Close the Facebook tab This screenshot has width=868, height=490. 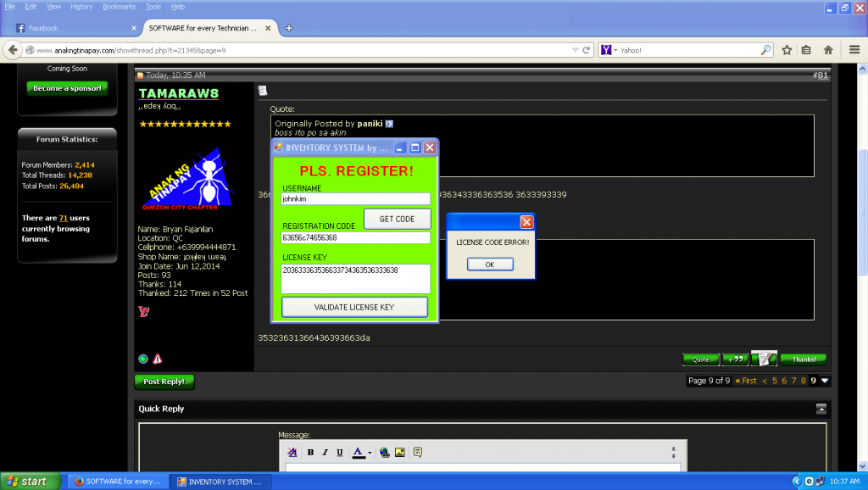pyautogui.click(x=133, y=28)
